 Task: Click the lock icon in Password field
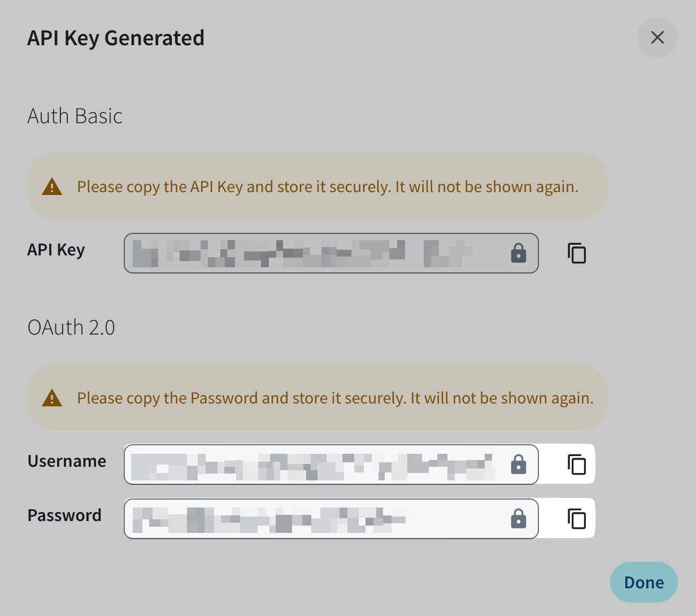(x=518, y=518)
